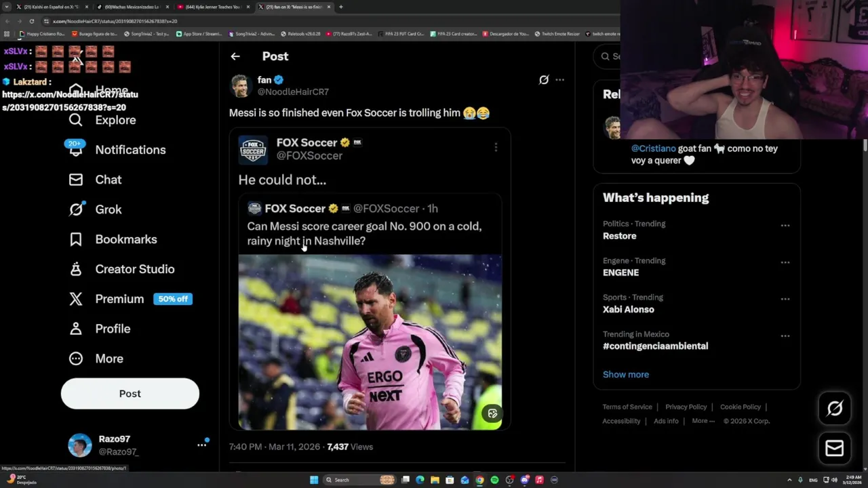Image resolution: width=868 pixels, height=488 pixels.
Task: Open more options for #contingenciaambiental trend
Action: click(785, 336)
